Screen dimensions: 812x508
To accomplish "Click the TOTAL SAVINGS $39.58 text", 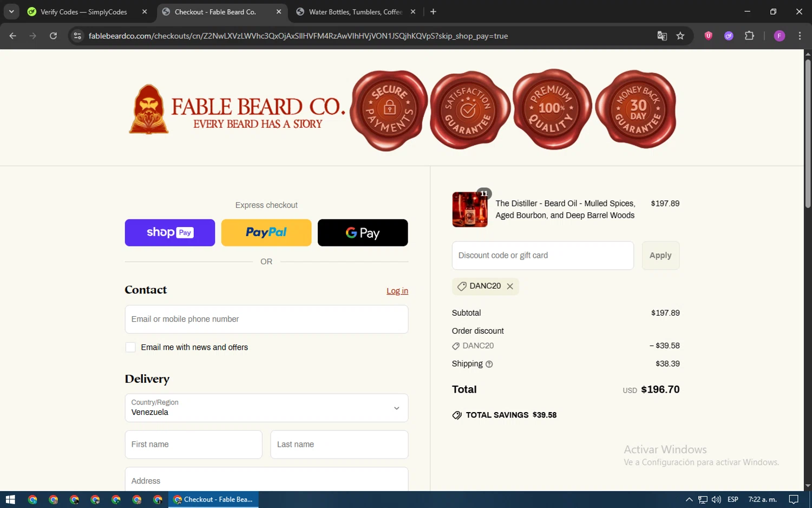I will click(x=511, y=415).
